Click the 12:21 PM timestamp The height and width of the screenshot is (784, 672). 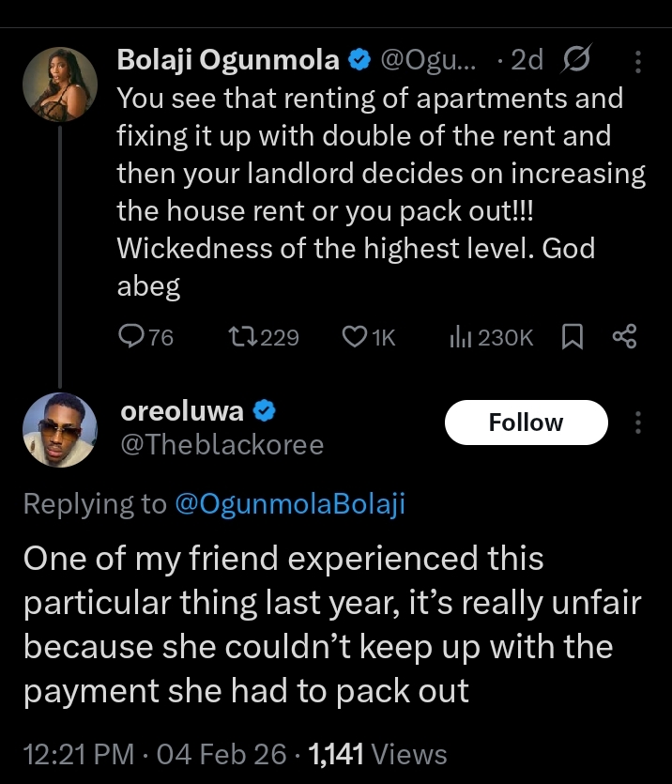click(75, 753)
